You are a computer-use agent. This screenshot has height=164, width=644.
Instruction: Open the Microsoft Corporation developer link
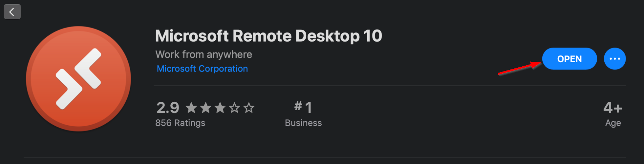pyautogui.click(x=202, y=69)
